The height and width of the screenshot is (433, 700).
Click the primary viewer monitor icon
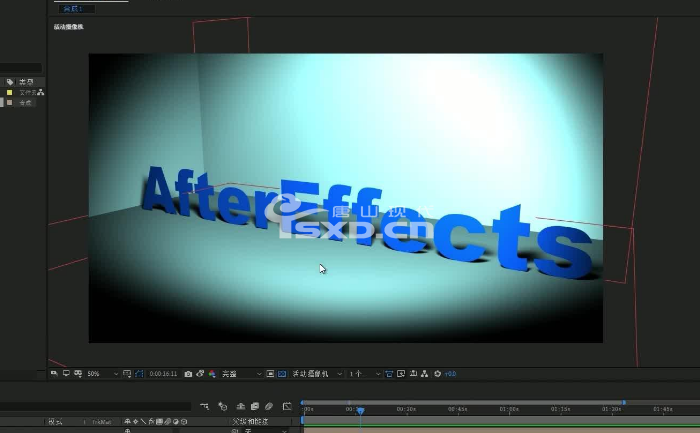66,374
